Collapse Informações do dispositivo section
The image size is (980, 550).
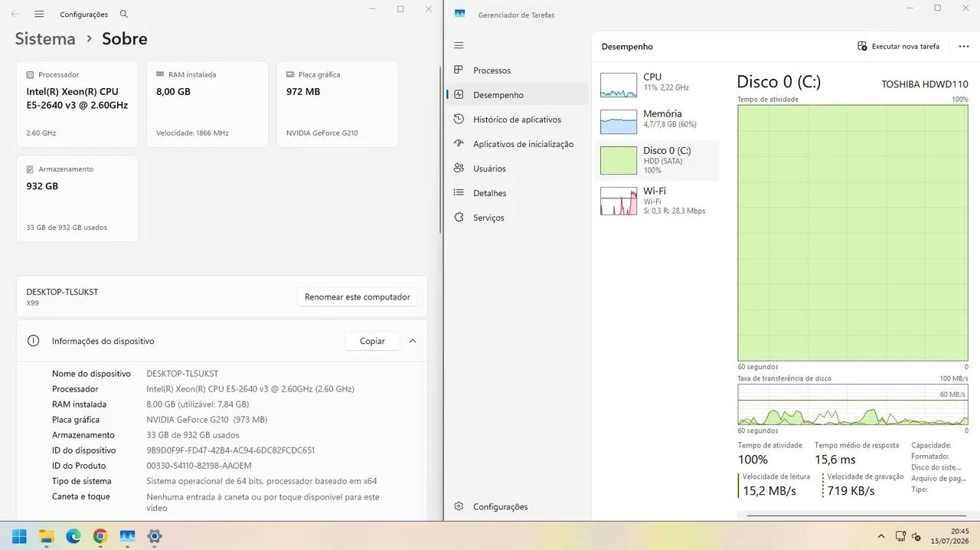pos(413,341)
